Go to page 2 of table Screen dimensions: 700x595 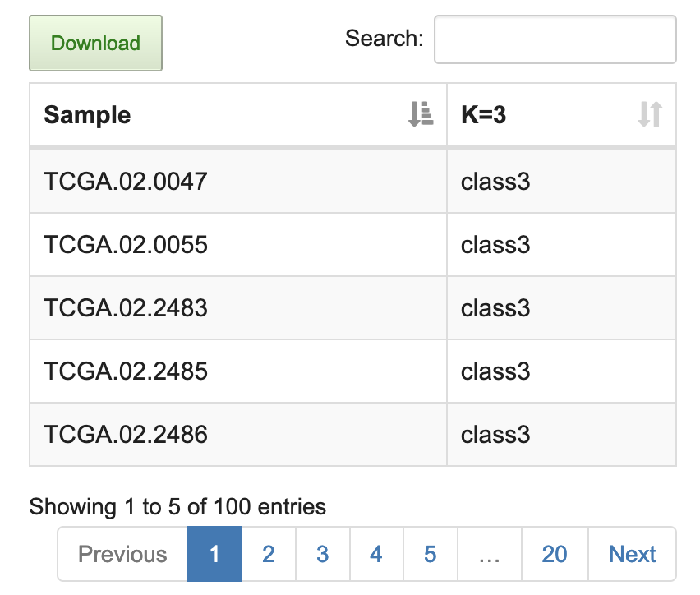[269, 554]
